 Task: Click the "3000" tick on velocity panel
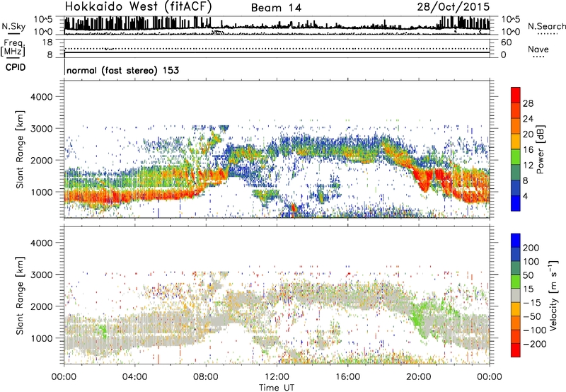[41, 275]
